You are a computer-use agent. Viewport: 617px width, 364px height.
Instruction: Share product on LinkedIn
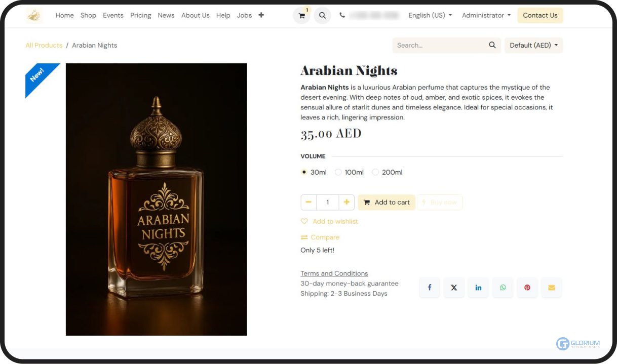[478, 288]
